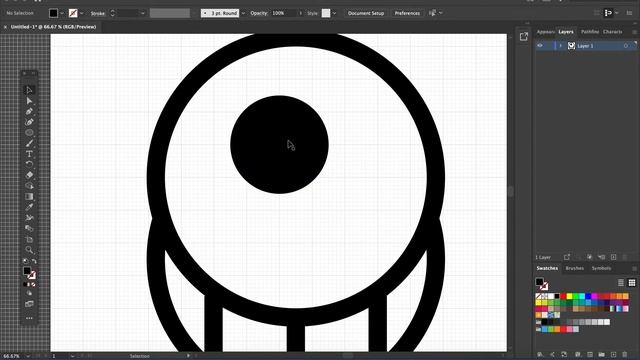Click New Color Group folder icon in Swatches
Screen dimensions: 640x360
coord(601,355)
